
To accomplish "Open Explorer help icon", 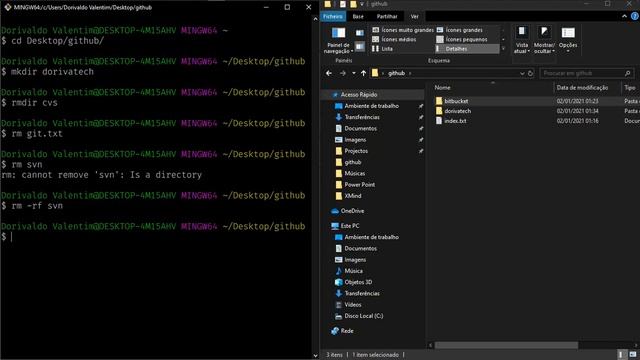I will 635,16.
